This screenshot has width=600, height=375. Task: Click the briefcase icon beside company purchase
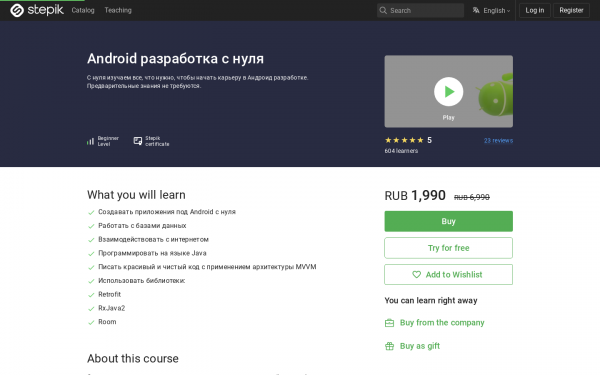click(x=389, y=323)
